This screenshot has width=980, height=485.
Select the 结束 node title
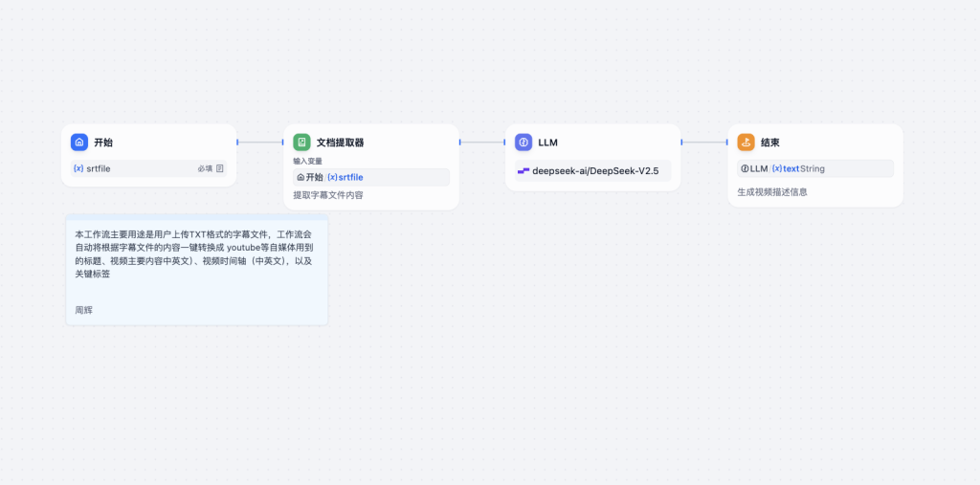(x=770, y=143)
